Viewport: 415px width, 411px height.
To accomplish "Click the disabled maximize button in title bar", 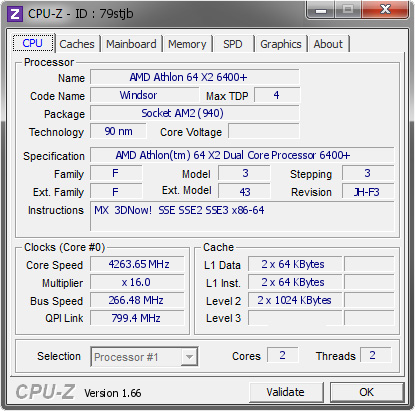I will 348,9.
